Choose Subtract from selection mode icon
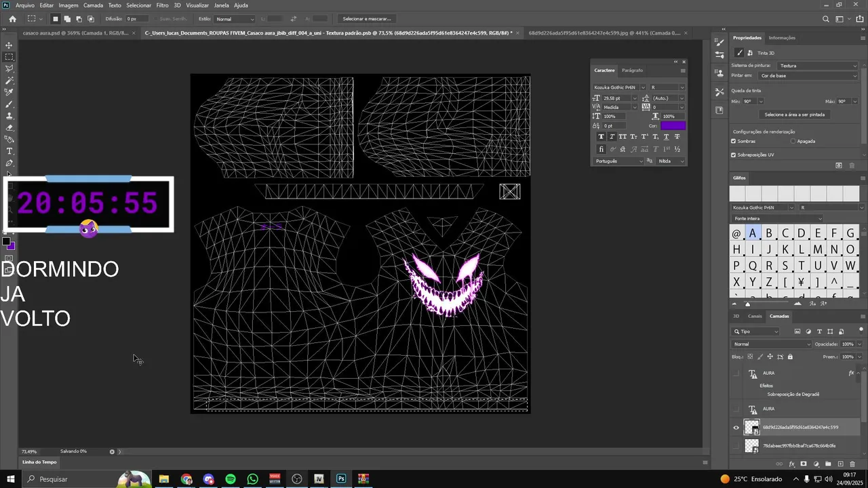Image resolution: width=868 pixels, height=488 pixels. [79, 19]
